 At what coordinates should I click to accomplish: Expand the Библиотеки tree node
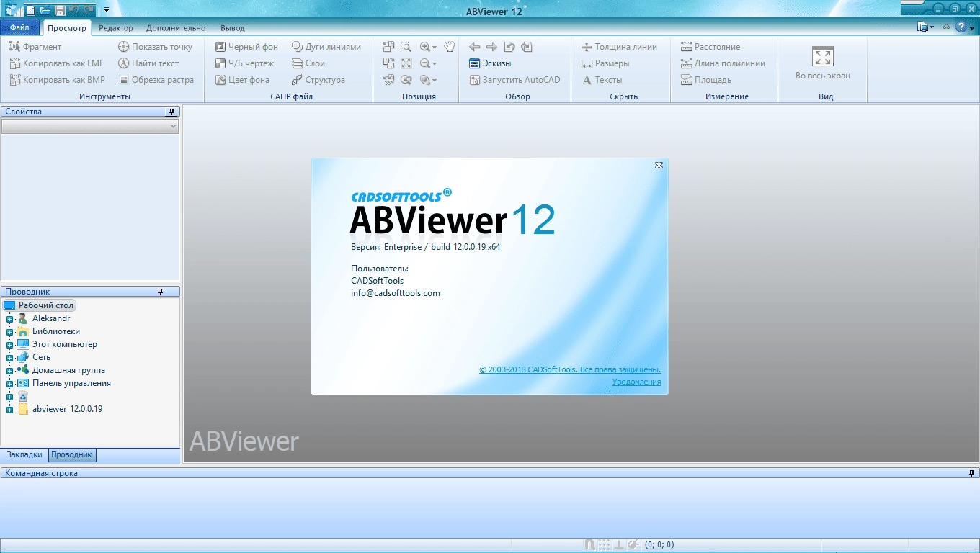pos(9,332)
